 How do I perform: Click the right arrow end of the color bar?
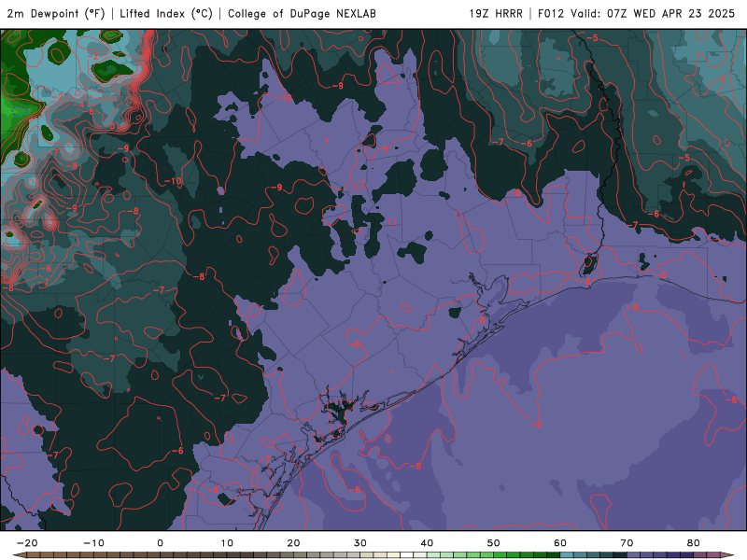(727, 554)
